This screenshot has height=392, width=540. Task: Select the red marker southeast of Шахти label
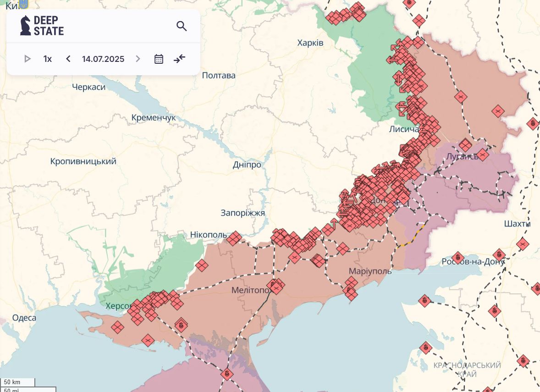[522, 244]
